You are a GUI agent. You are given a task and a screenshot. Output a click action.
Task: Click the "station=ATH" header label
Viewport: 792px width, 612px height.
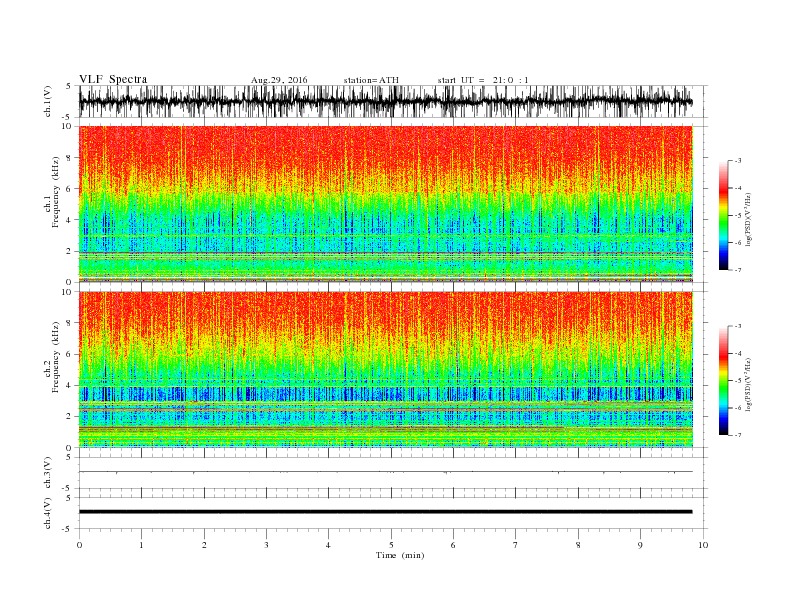pyautogui.click(x=371, y=80)
